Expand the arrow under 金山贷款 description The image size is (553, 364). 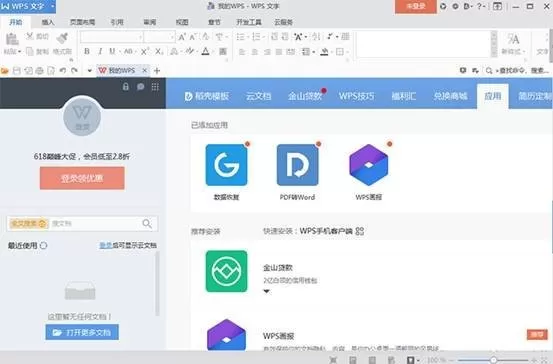[267, 291]
